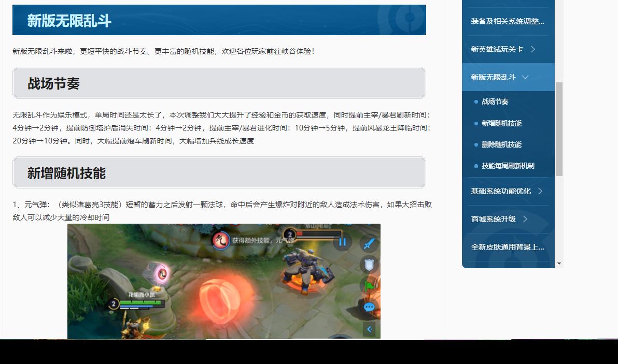Image resolution: width=618 pixels, height=364 pixels.
Task: Open 技能每周刷新机制 sidebar entry
Action: coord(508,166)
